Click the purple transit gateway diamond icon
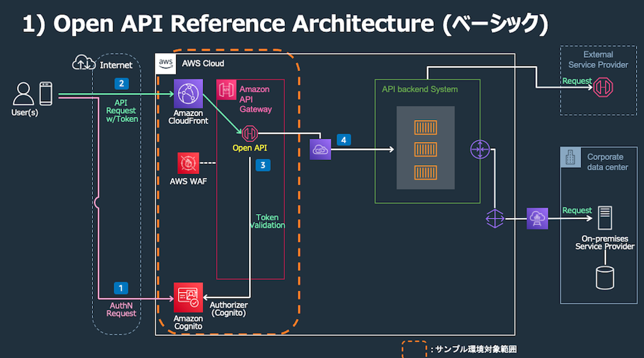The width and height of the screenshot is (644, 358). [495, 219]
